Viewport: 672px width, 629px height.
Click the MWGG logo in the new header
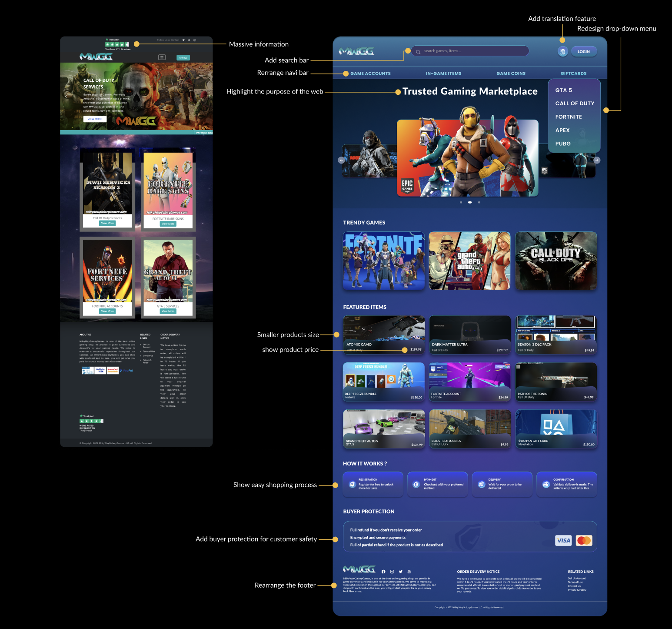click(356, 51)
